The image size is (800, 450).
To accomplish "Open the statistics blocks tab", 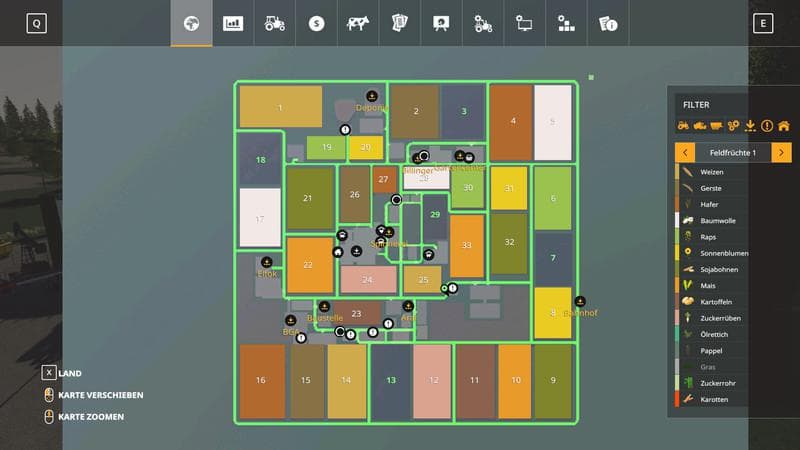I will (x=566, y=23).
